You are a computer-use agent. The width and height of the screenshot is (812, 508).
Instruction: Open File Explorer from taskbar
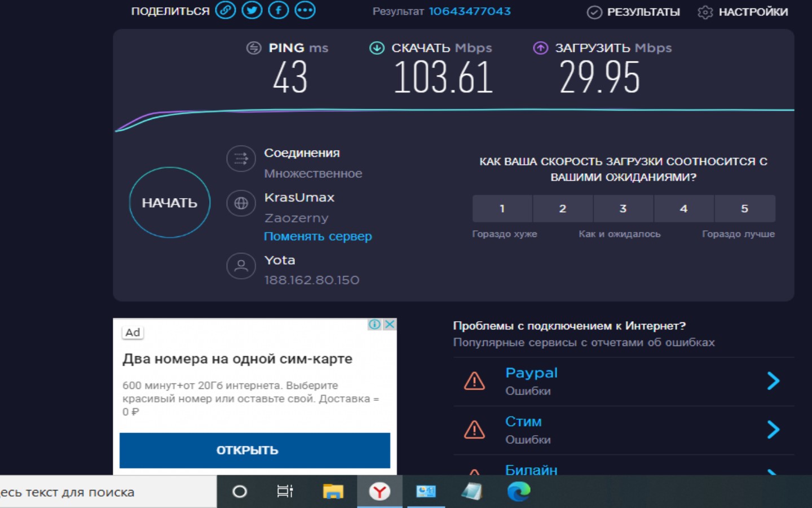point(333,492)
